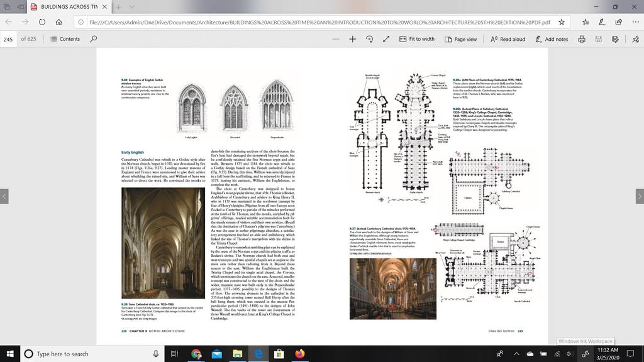
Task: Open network Wi-Fi tray icon
Action: [557, 354]
